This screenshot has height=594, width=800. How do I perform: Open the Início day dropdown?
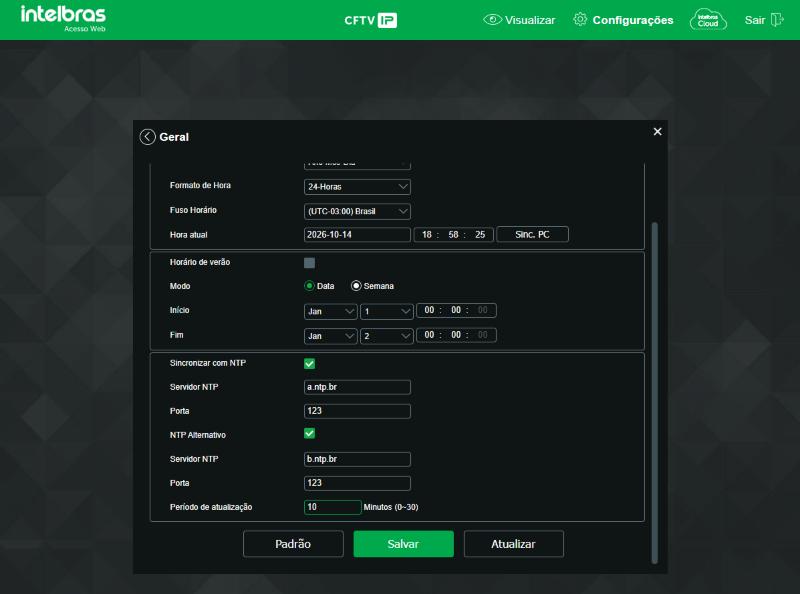(386, 311)
